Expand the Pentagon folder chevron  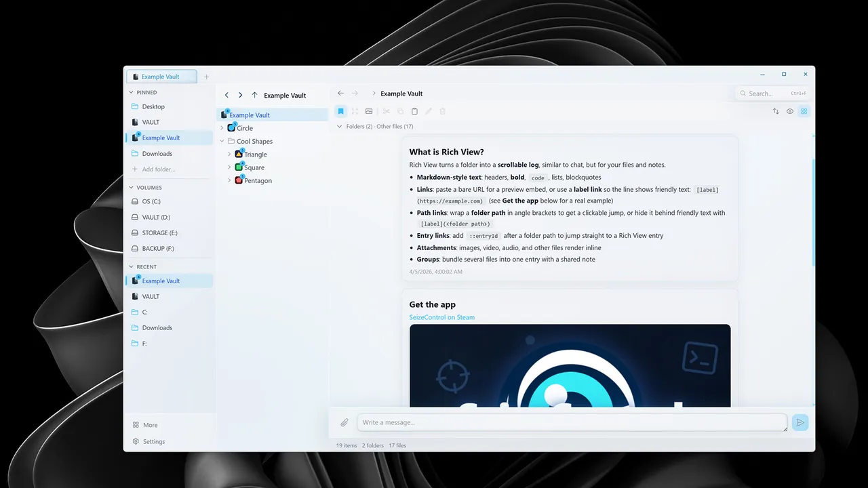tap(229, 180)
